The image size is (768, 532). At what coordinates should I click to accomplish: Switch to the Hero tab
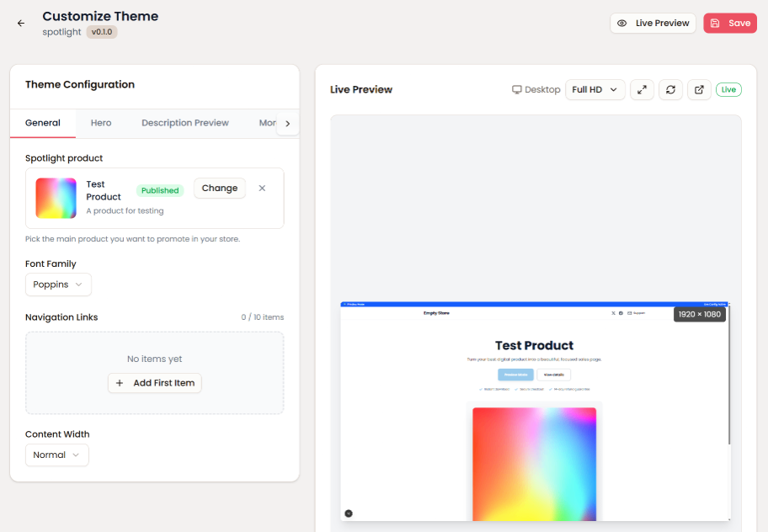click(101, 122)
